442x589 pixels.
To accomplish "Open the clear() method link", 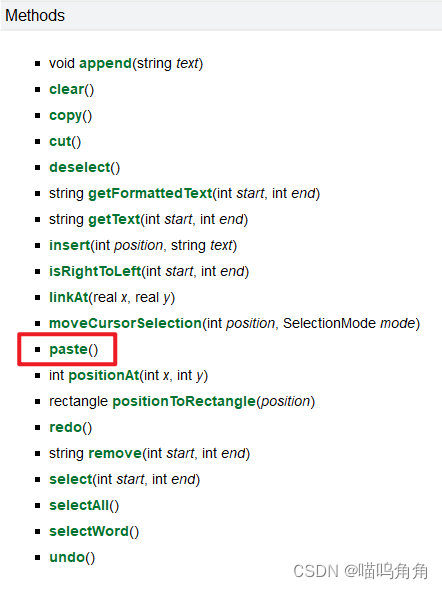I will [66, 89].
